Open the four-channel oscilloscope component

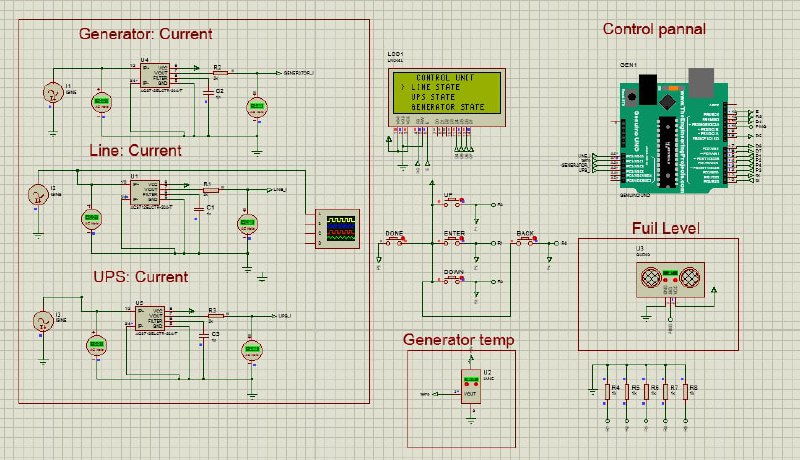pyautogui.click(x=337, y=228)
